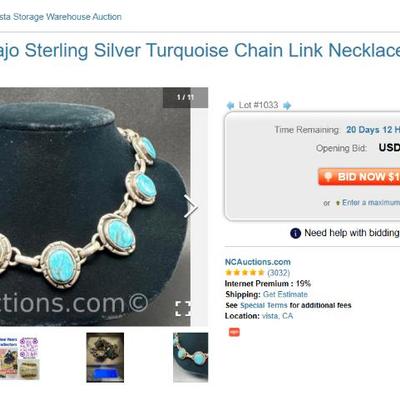Click the green Enter a maximum bid icon
Screen dimensions: 400x400
337,203
